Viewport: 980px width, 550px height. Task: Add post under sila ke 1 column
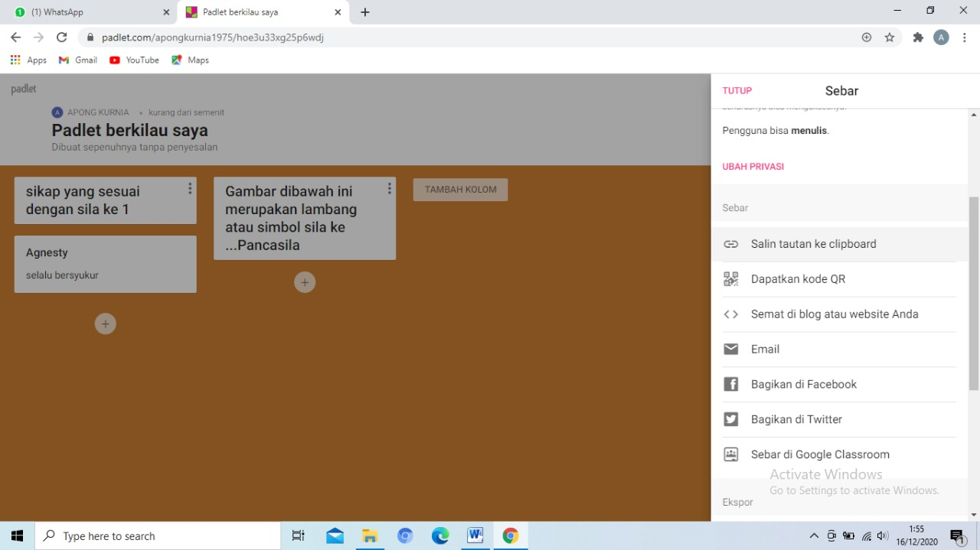(106, 324)
